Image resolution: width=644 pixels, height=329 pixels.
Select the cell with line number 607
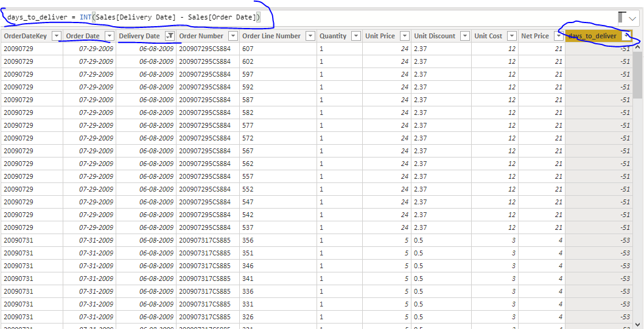coord(278,49)
